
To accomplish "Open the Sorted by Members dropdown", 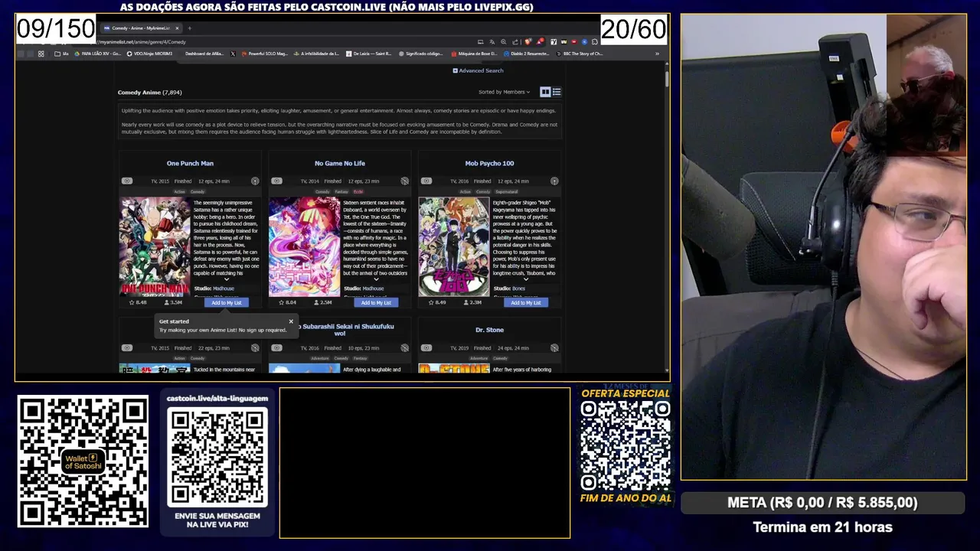I will point(504,92).
